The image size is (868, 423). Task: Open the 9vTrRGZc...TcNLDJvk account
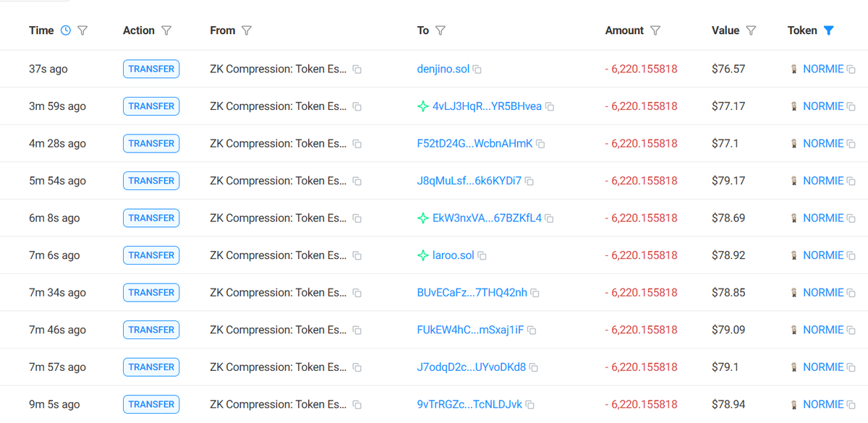pyautogui.click(x=469, y=404)
